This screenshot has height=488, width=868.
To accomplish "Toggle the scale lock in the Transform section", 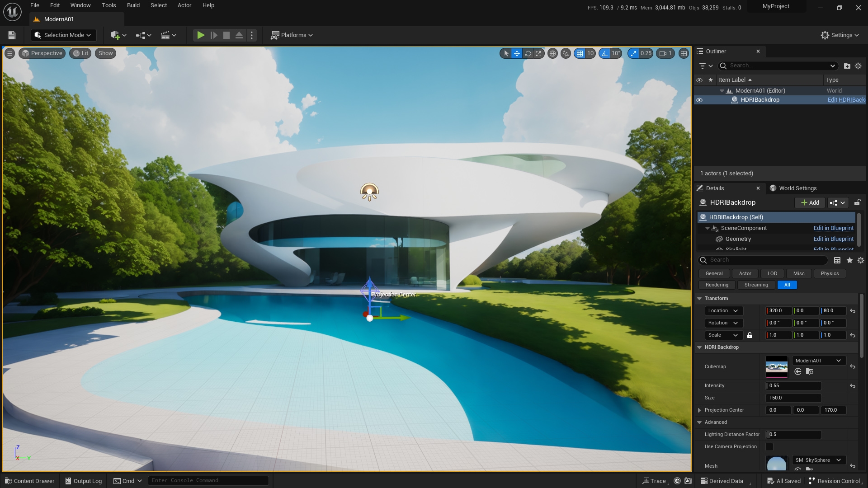I will pos(750,335).
